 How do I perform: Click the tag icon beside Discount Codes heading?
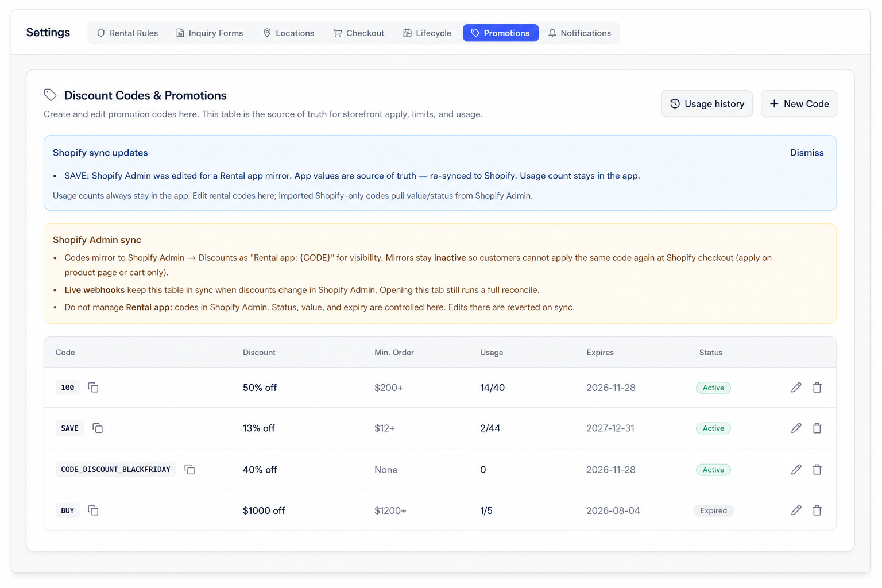tap(51, 95)
